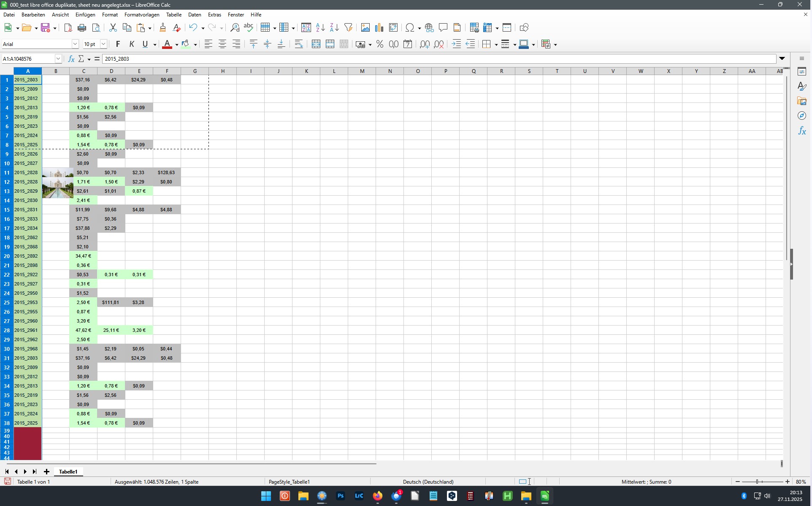
Task: Add a new sheet with the plus button
Action: point(46,471)
